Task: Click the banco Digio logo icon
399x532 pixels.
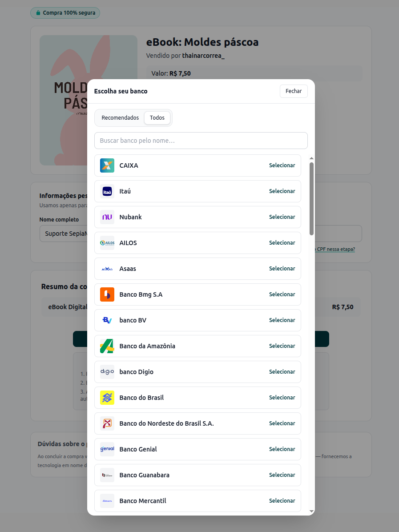Action: tap(107, 372)
